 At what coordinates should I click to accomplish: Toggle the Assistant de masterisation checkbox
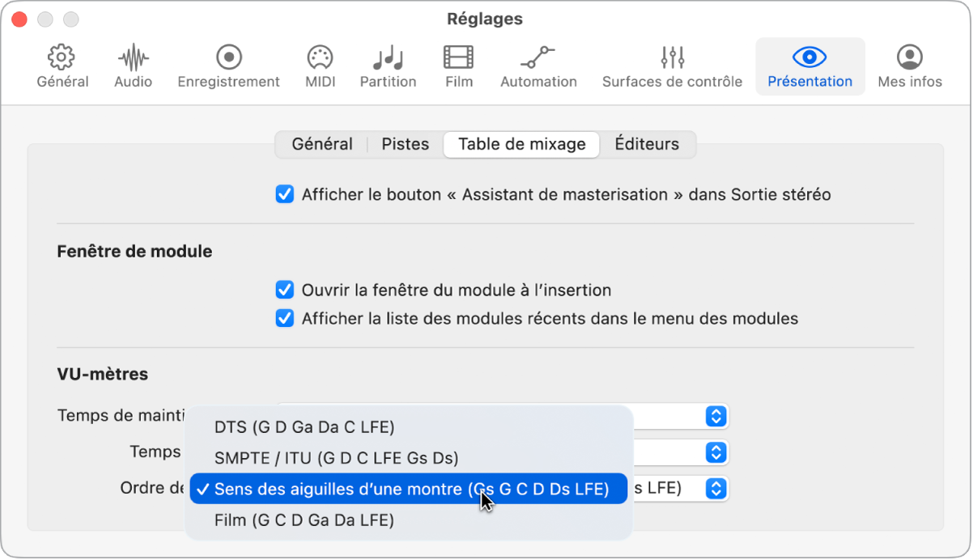[x=284, y=194]
